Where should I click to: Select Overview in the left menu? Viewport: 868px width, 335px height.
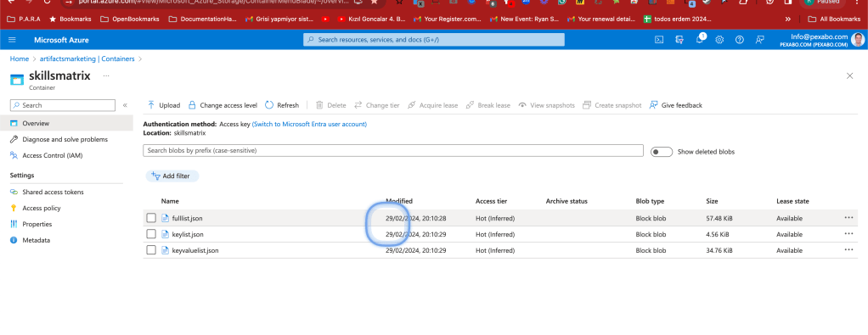(x=66, y=123)
